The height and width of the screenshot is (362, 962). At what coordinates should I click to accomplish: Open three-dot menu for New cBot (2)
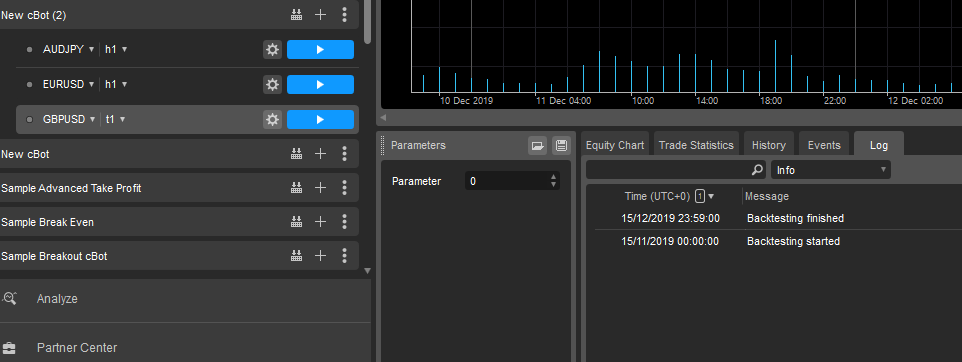tap(345, 15)
